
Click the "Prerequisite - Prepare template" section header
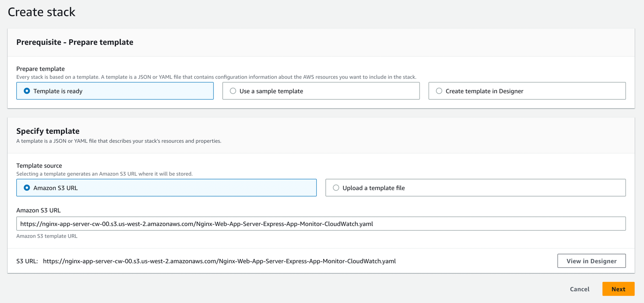(75, 42)
